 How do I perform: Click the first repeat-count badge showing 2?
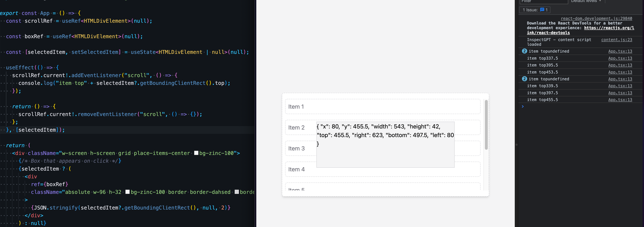point(524,51)
